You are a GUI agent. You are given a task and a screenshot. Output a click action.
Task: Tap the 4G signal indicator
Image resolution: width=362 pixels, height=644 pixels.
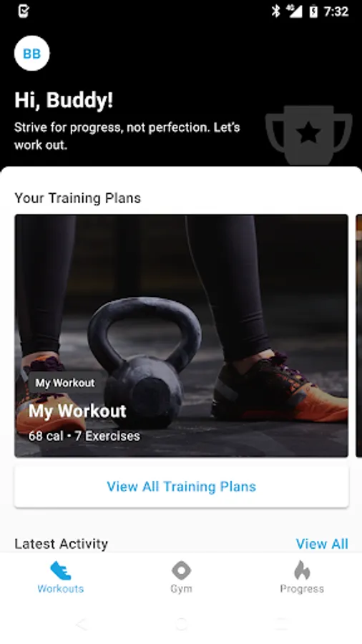click(294, 11)
